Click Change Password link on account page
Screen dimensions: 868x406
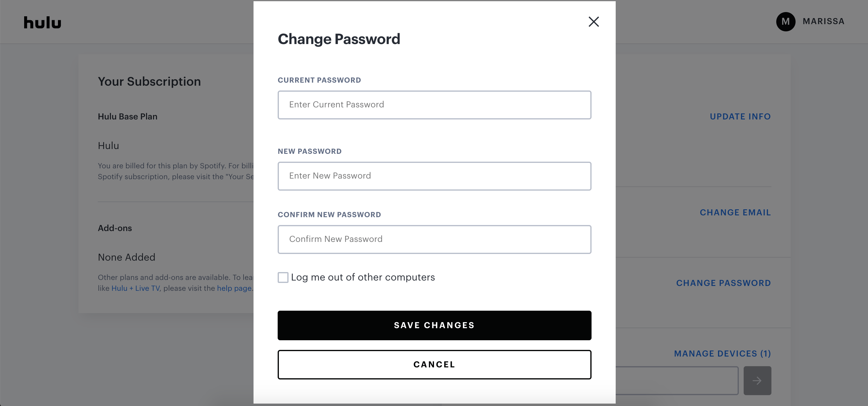coord(723,283)
